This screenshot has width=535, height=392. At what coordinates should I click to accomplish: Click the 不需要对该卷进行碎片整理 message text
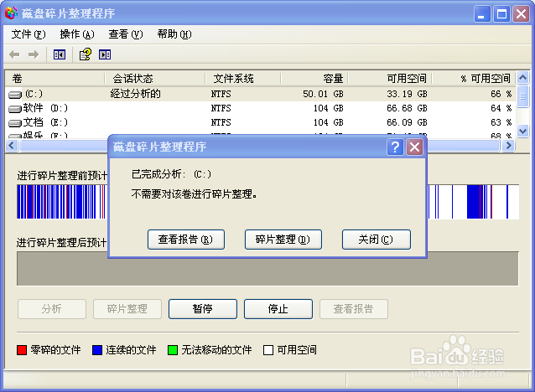point(195,194)
